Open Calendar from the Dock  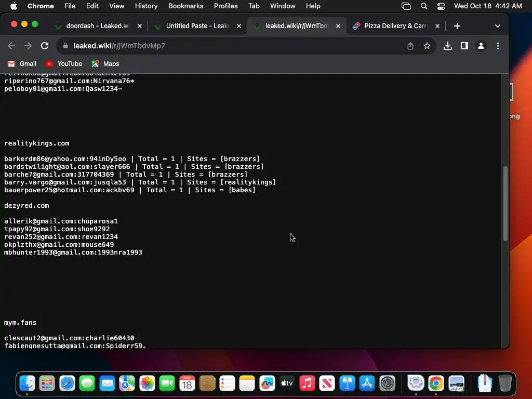pyautogui.click(x=187, y=383)
